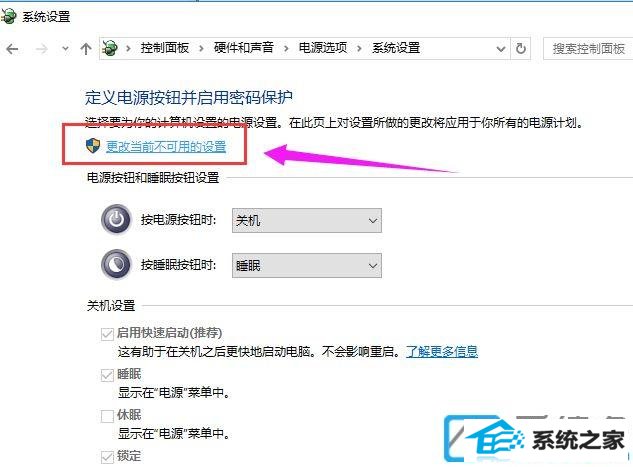Viewport: 633px width, 467px height.
Task: Open the 按电源按钮时 dropdown showing 关机
Action: (x=307, y=220)
